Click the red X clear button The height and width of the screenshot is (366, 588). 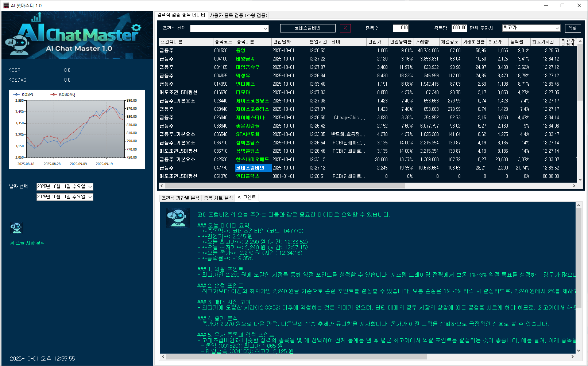(x=345, y=28)
